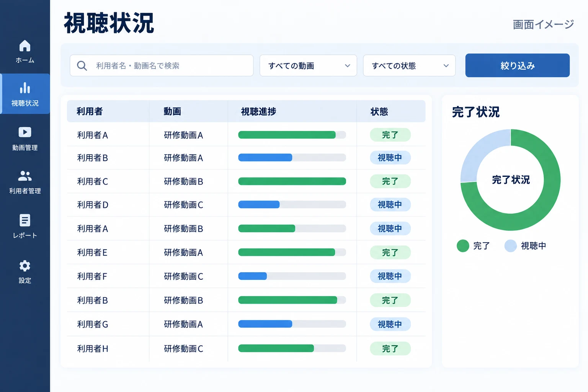
Task: Click the 視聴状況 page title
Action: click(x=109, y=23)
